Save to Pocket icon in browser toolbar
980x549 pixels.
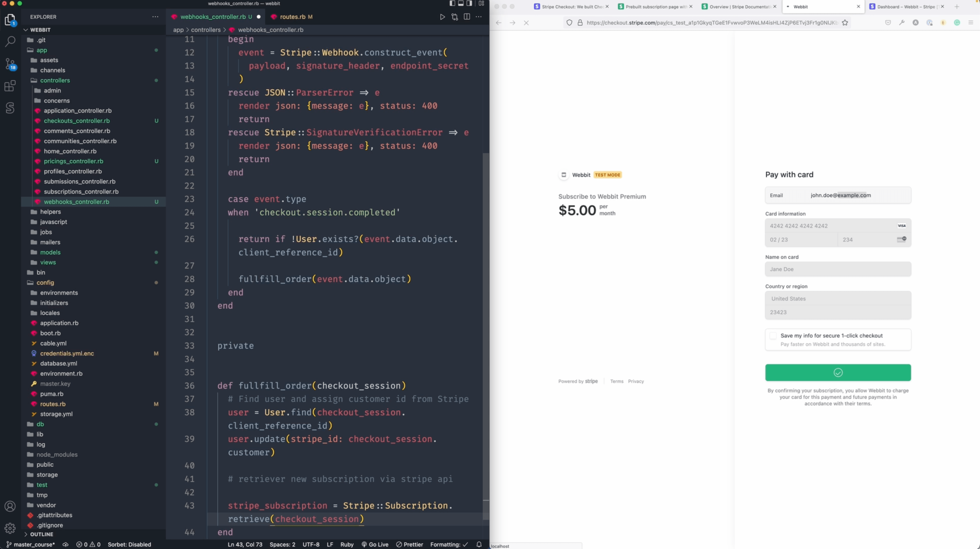coord(888,23)
